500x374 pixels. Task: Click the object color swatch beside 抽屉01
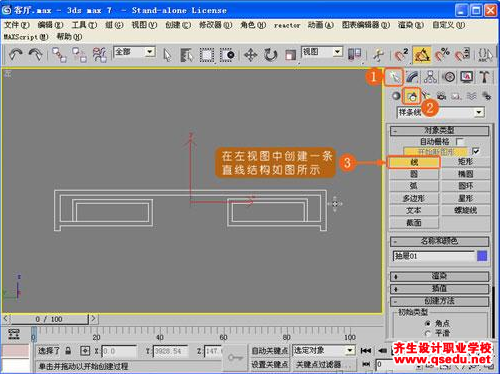coord(482,256)
